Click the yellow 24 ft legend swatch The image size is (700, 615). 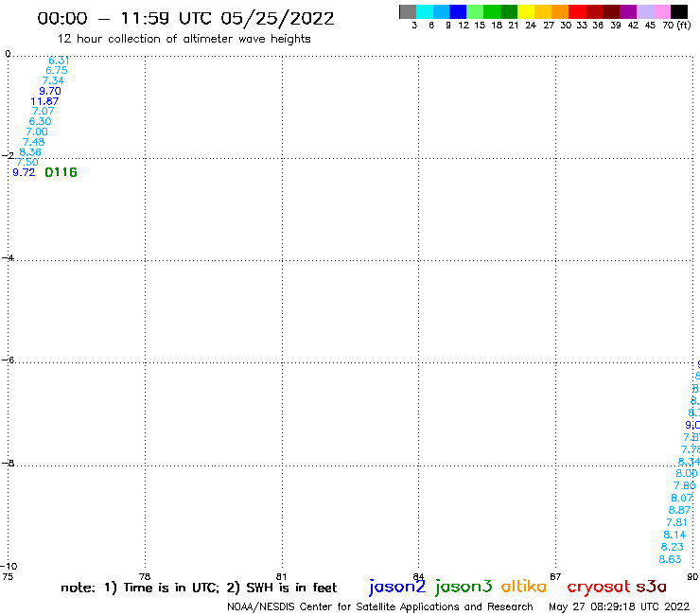point(526,11)
